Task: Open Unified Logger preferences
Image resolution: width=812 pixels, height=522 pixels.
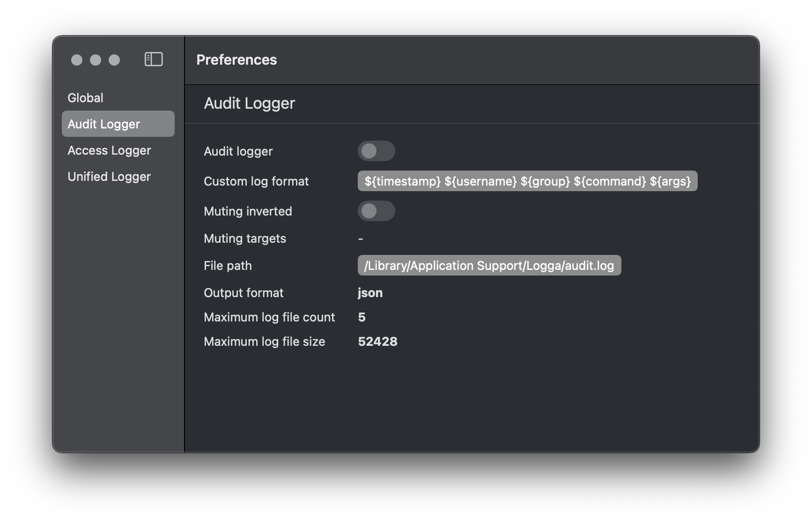Action: pyautogui.click(x=109, y=177)
